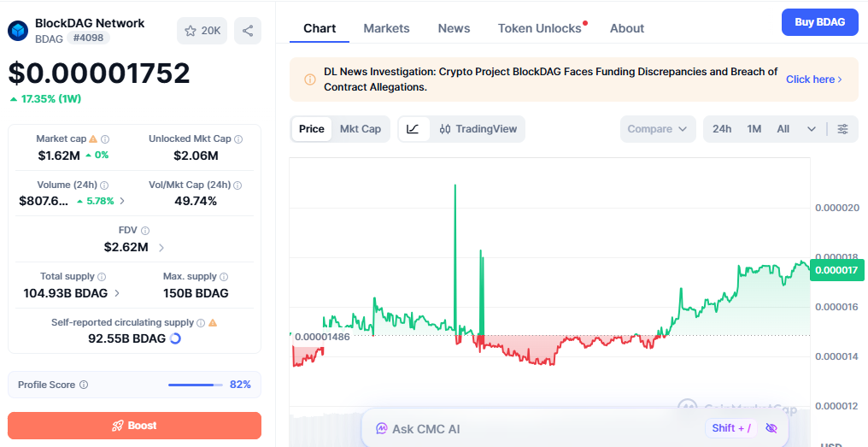This screenshot has width=868, height=447.
Task: Follow the 'Click here' news link
Action: [814, 79]
